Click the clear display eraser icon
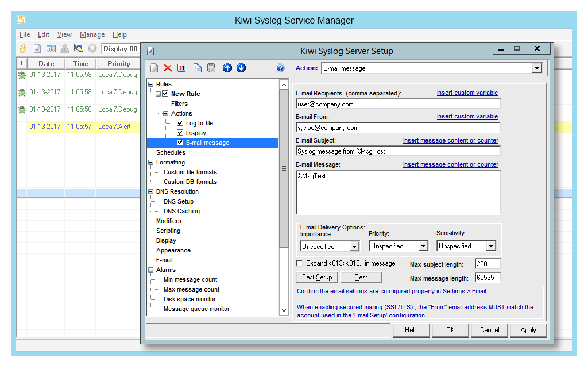This screenshot has width=588, height=368. coord(78,48)
